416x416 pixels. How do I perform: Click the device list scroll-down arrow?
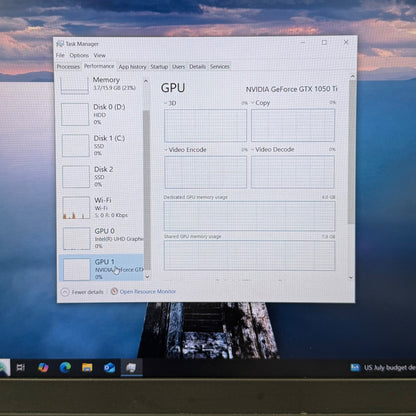click(x=147, y=277)
